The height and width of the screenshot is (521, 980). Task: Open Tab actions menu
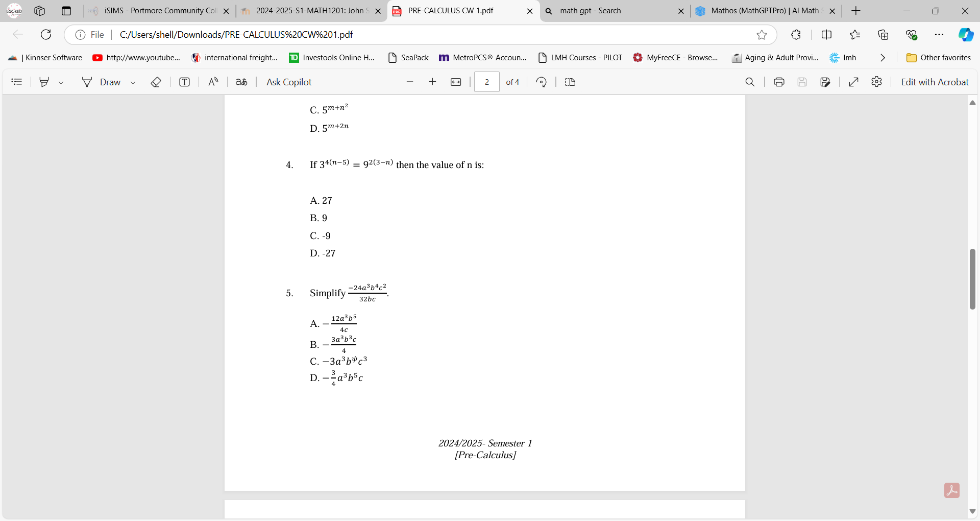66,11
